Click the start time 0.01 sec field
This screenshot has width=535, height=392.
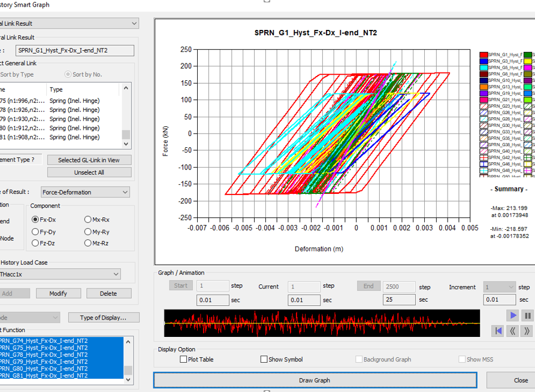tap(213, 300)
